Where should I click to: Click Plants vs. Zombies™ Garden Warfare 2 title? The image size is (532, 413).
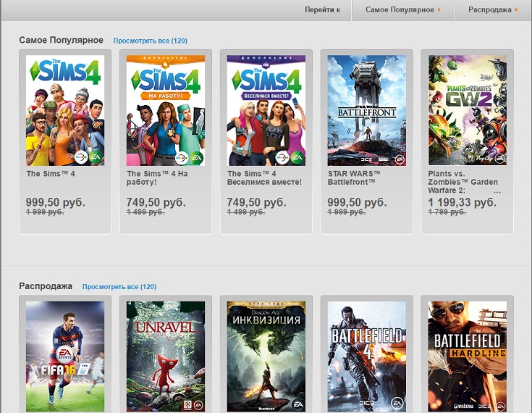[x=463, y=182]
